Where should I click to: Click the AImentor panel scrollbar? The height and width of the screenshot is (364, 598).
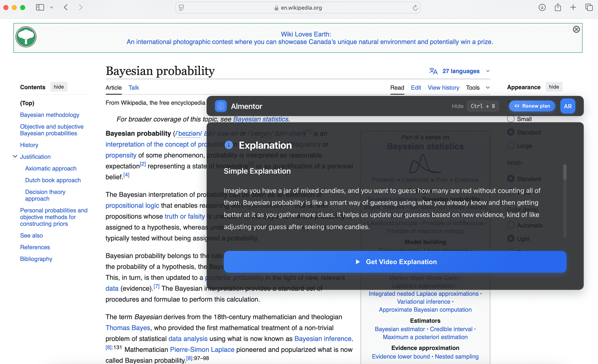[565, 172]
